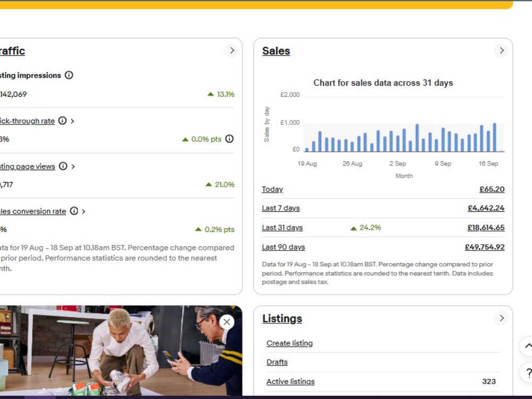Select the 323 active listings count
Screen dimensions: 532x399
(x=489, y=381)
